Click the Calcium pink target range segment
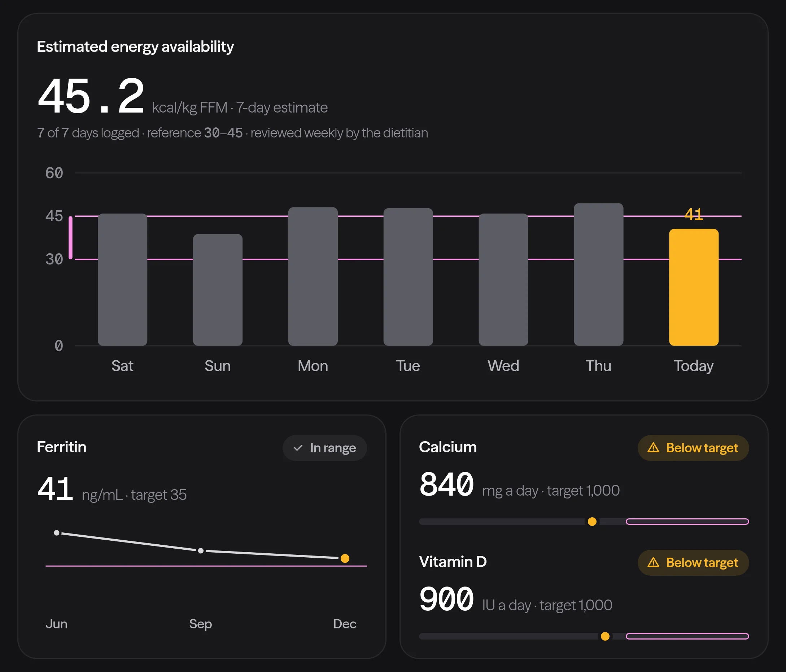Screen dimensions: 786x672 coord(687,522)
